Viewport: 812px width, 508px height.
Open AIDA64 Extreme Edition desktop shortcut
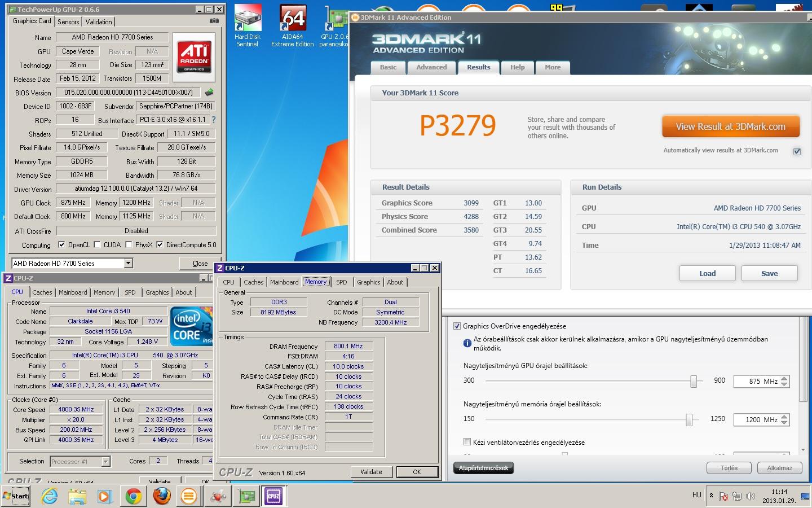[292, 26]
